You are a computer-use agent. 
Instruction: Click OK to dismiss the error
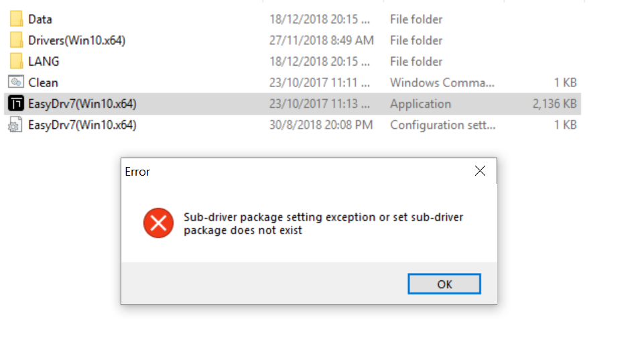[444, 284]
